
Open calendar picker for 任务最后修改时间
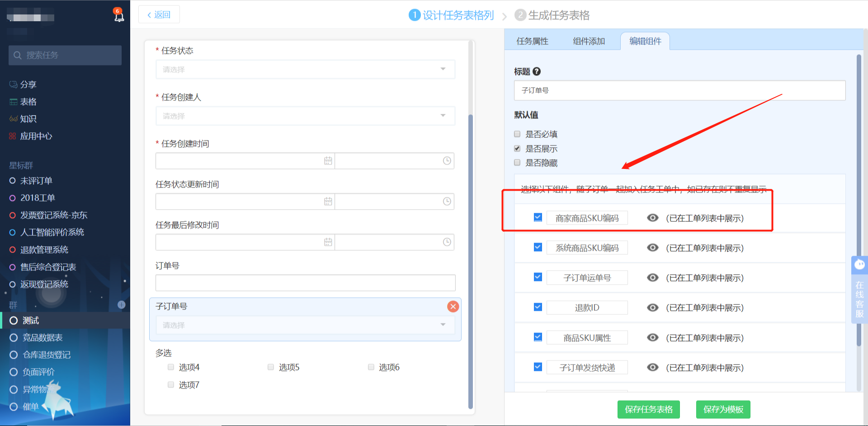point(328,242)
